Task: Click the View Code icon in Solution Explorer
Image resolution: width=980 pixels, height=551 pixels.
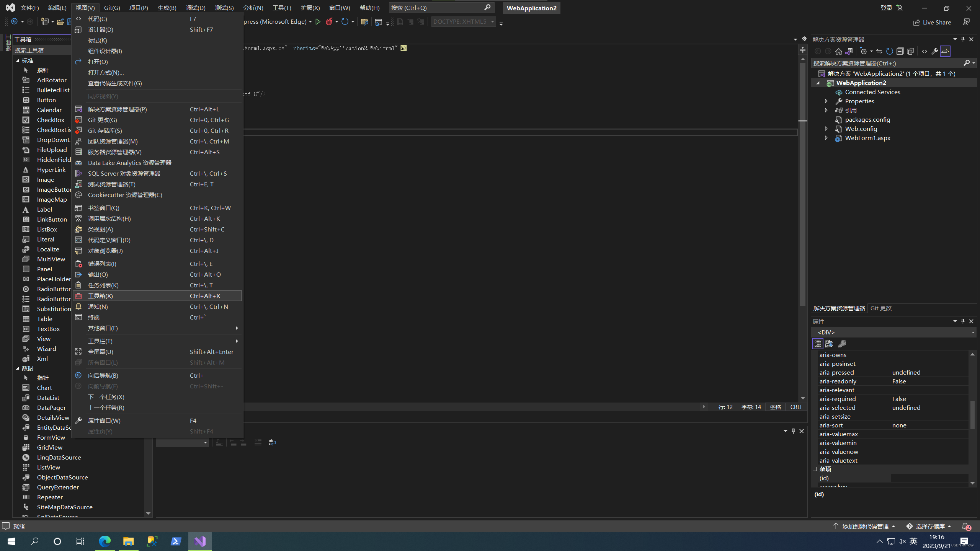Action: (924, 51)
